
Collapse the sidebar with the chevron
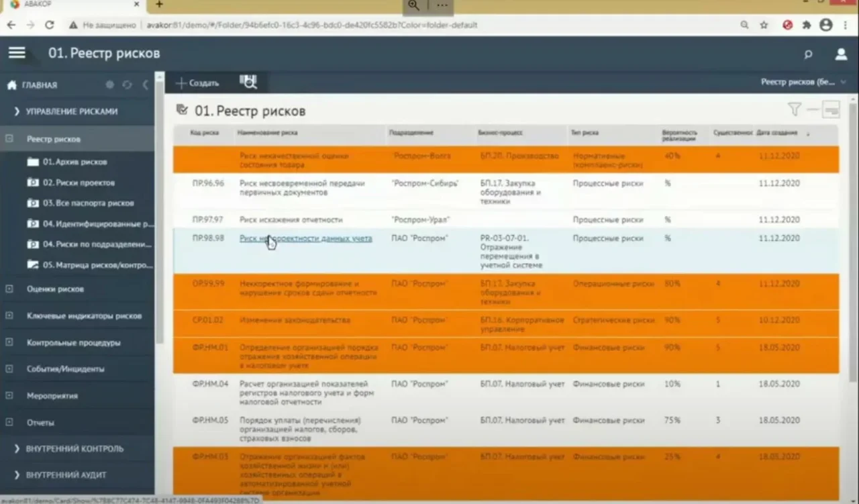(145, 85)
